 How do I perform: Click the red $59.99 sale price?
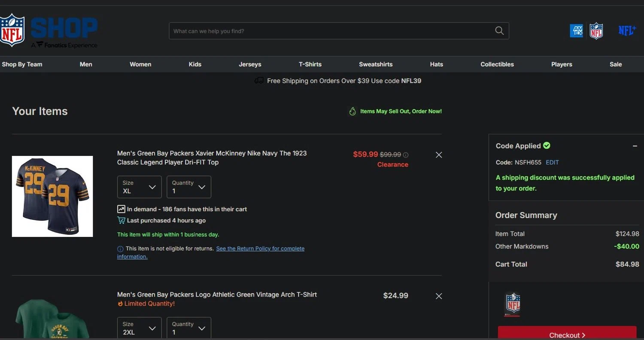(x=365, y=155)
